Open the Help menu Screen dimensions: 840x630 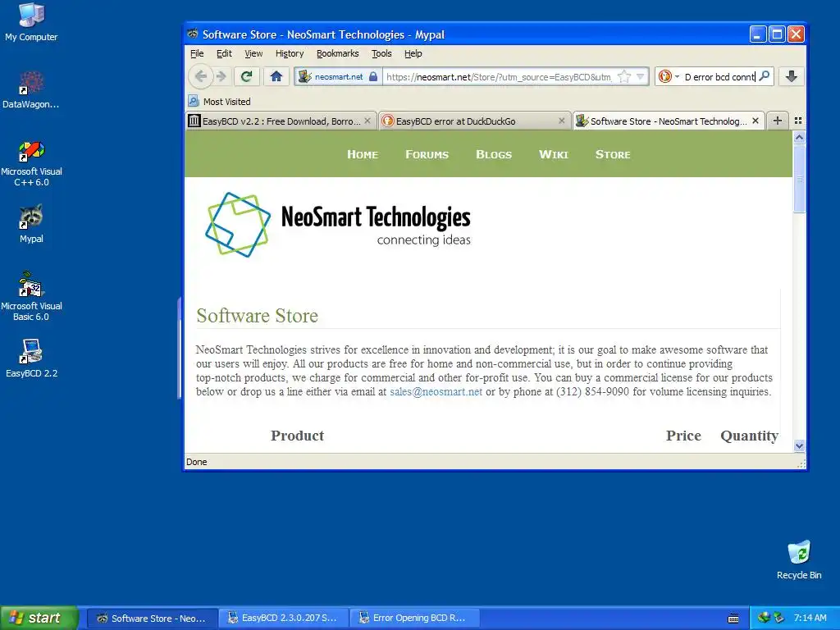(x=413, y=53)
